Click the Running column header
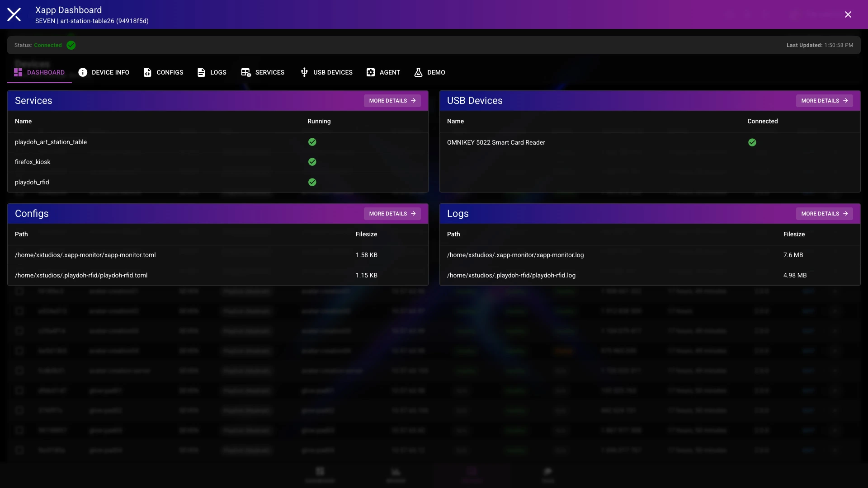The height and width of the screenshot is (488, 868). tap(319, 121)
